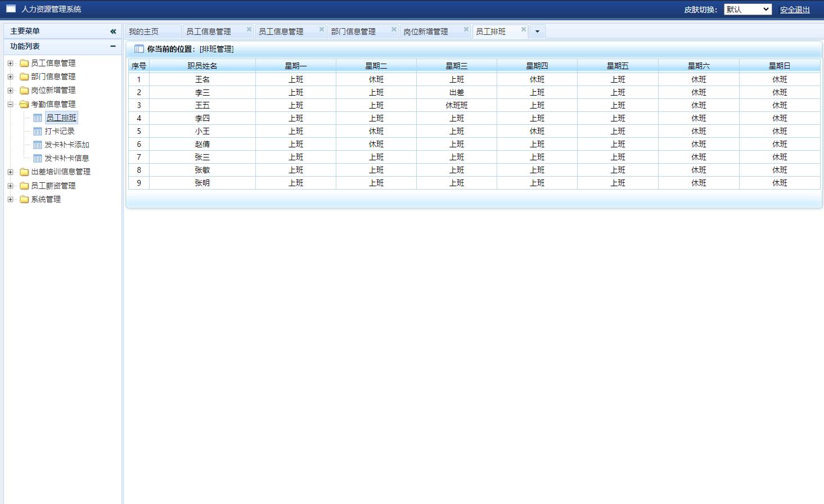Click the folder icon beside 岗位新增管理 in the tree
Screen dimensions: 824x504
pos(24,90)
